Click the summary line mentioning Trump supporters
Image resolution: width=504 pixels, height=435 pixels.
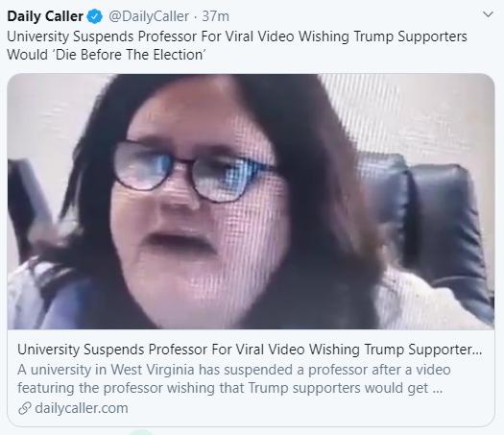coord(229,388)
